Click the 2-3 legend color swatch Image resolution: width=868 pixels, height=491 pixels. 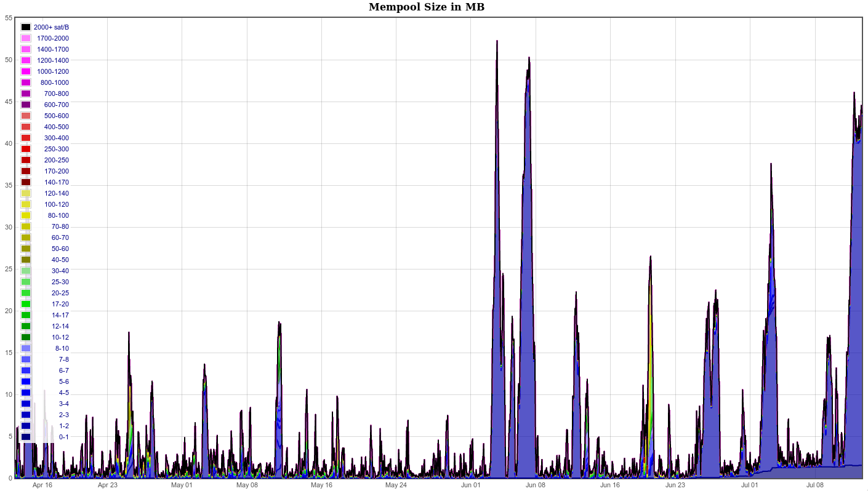26,415
